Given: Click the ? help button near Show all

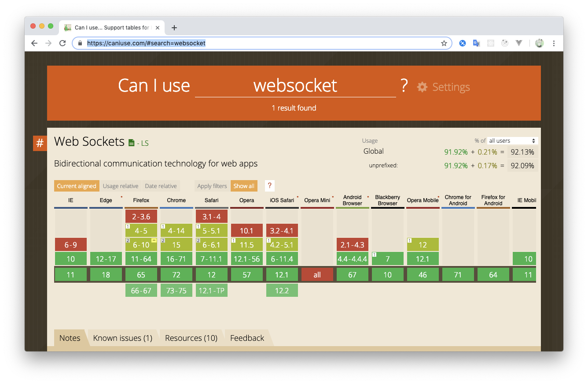Looking at the screenshot, I should [269, 185].
